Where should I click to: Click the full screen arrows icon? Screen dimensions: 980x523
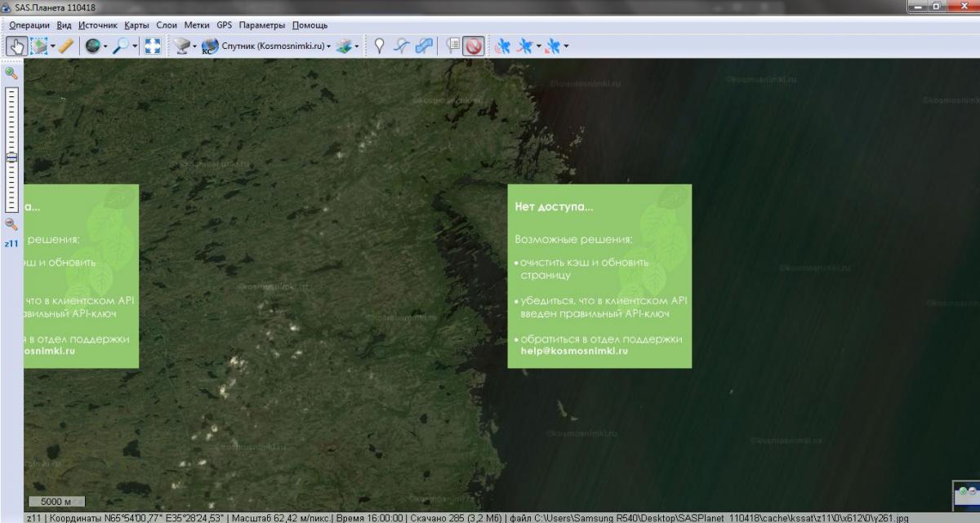[153, 47]
